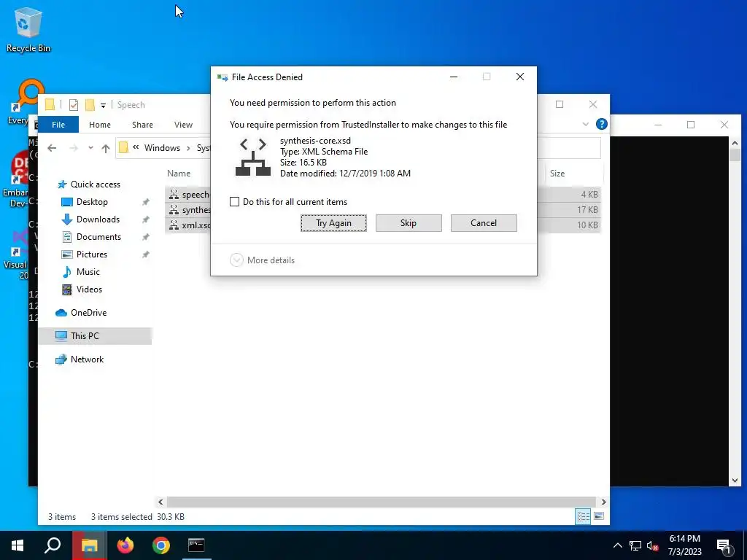The height and width of the screenshot is (560, 747).
Task: Cancel the file operation
Action: point(484,223)
